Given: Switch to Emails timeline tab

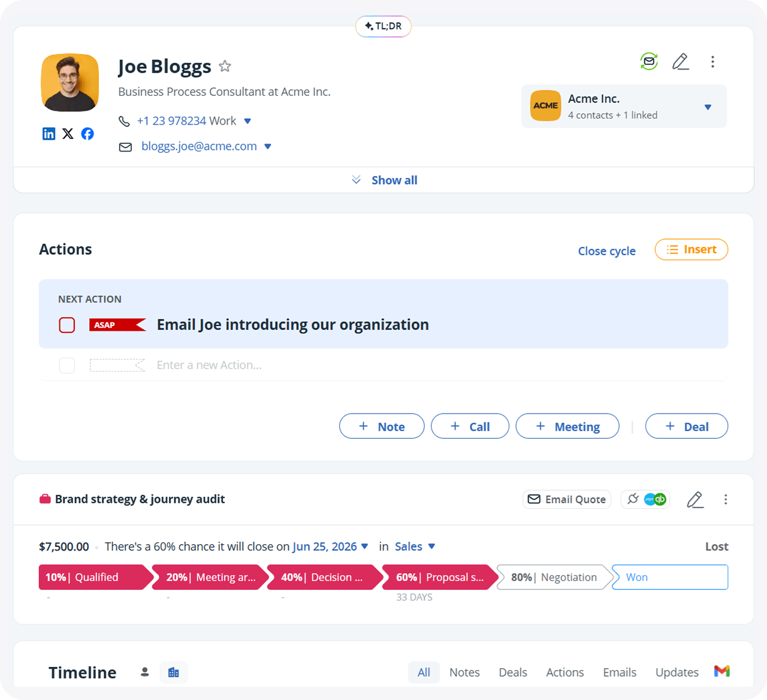Looking at the screenshot, I should pyautogui.click(x=620, y=672).
